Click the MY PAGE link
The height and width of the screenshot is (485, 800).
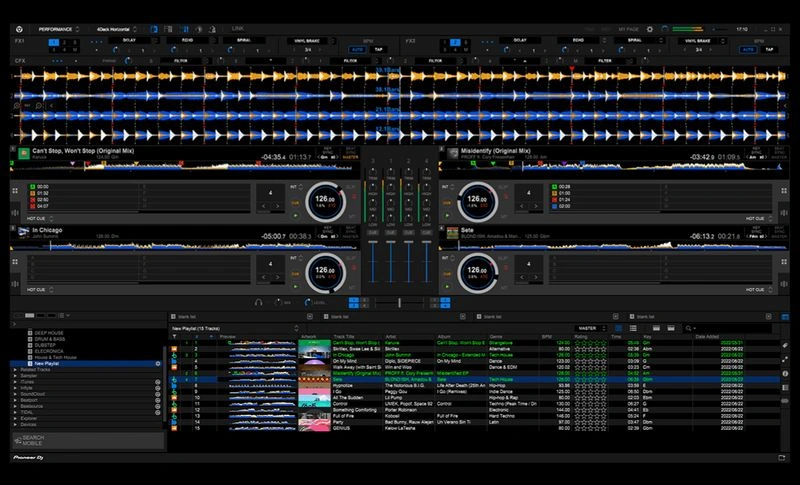(x=628, y=30)
